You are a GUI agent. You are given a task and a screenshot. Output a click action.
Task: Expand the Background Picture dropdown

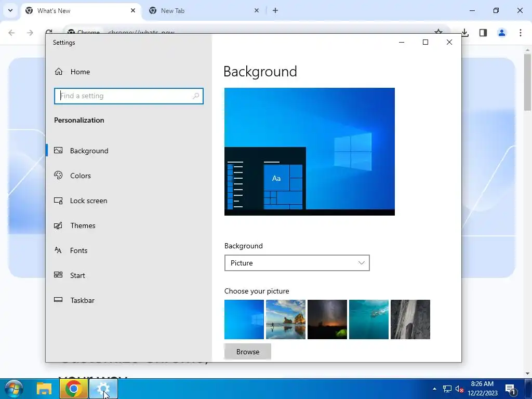tap(297, 263)
